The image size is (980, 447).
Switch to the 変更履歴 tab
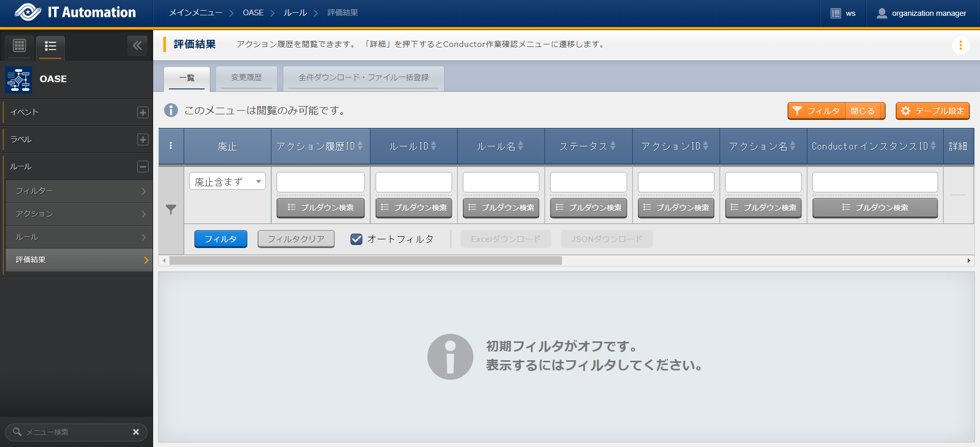[246, 78]
